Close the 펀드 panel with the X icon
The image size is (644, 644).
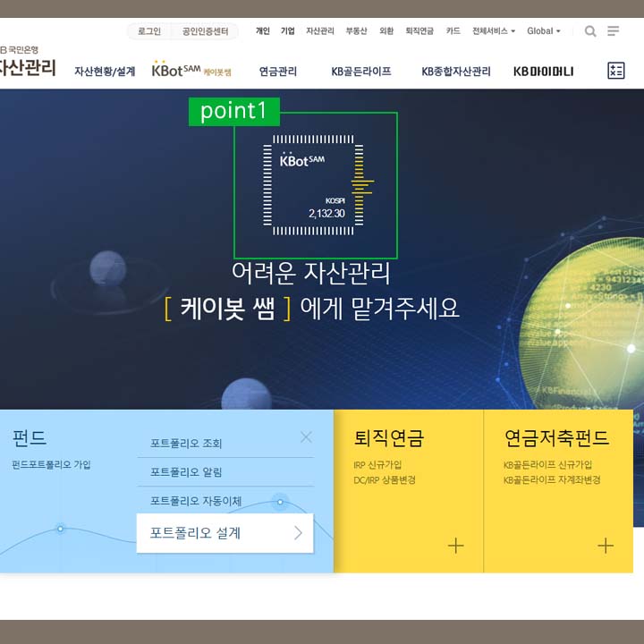(x=306, y=437)
